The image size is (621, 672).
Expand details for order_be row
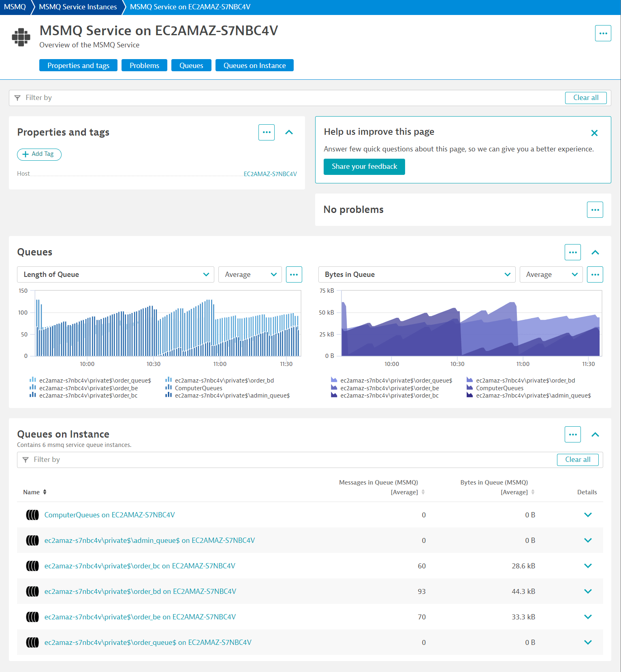click(588, 617)
